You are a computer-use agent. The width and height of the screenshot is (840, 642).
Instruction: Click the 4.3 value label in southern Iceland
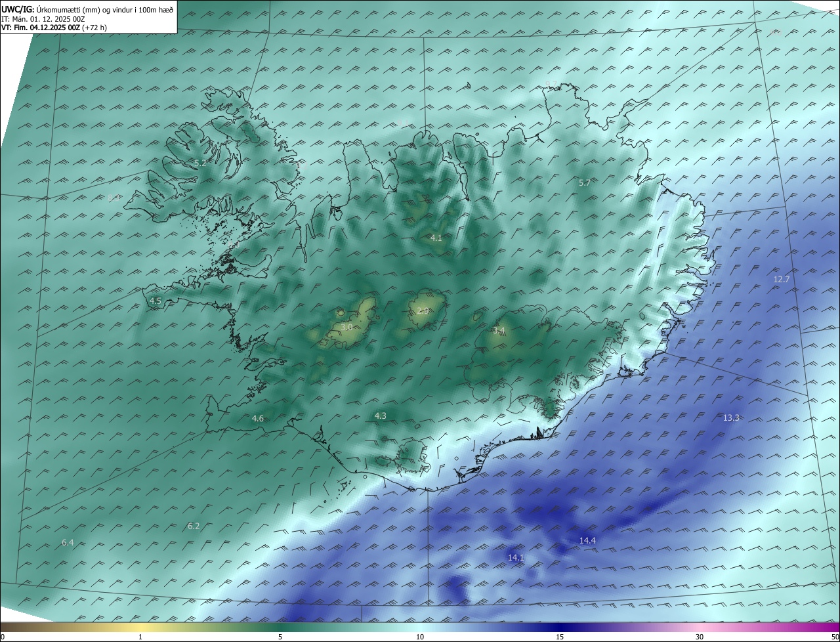(x=380, y=416)
